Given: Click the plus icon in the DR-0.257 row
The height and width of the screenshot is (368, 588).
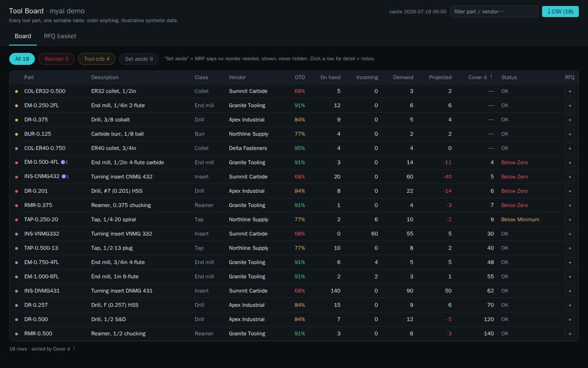Looking at the screenshot, I should (x=570, y=305).
